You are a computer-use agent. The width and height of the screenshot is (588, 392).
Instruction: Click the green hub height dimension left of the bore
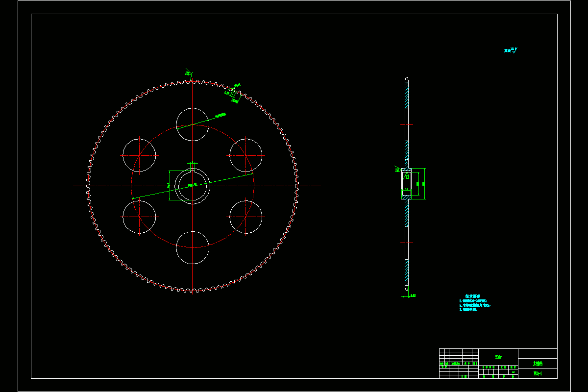click(x=170, y=186)
